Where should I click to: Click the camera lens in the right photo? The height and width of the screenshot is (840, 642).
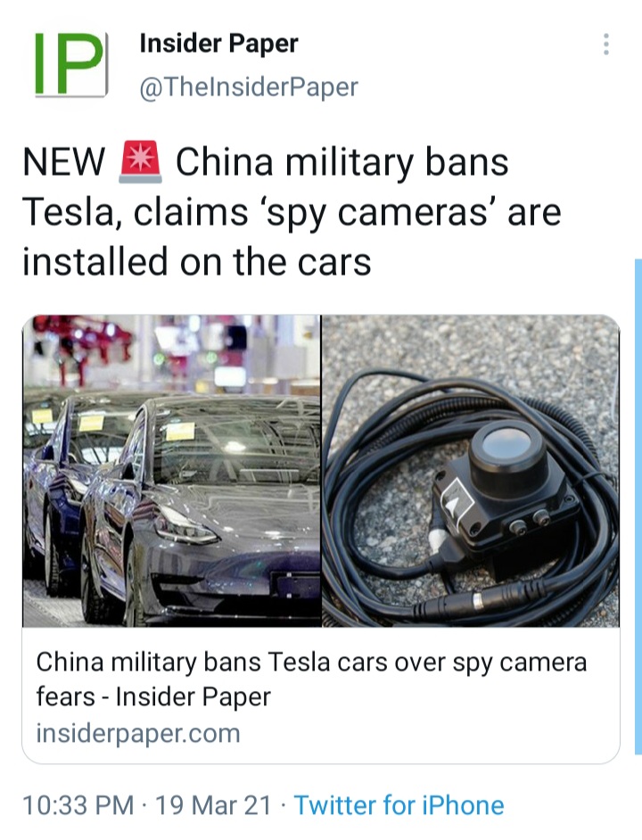point(507,445)
